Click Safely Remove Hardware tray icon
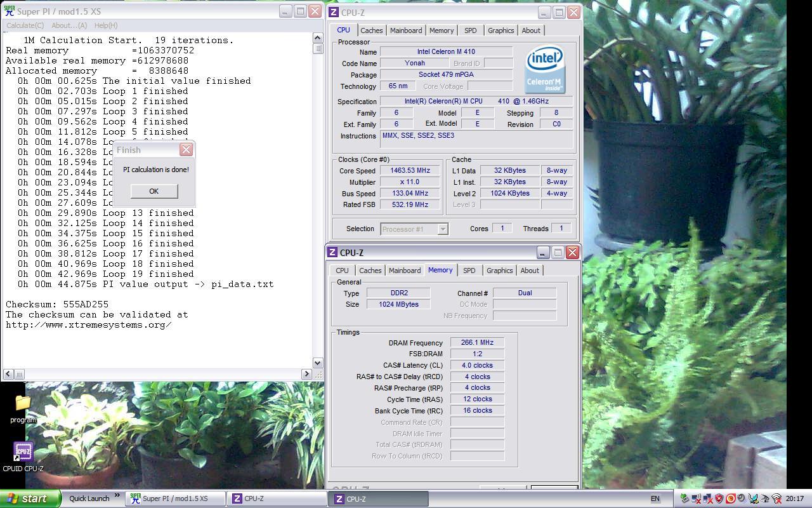 [684, 499]
